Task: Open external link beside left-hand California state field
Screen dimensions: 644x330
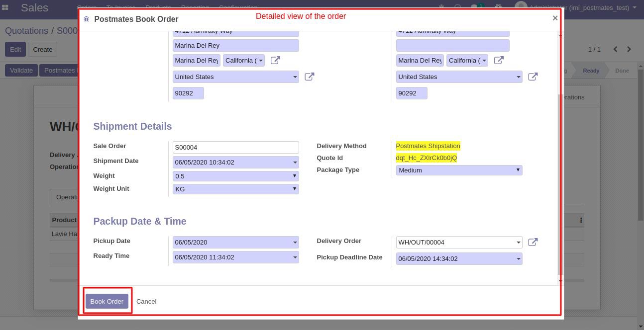Action: pyautogui.click(x=275, y=60)
